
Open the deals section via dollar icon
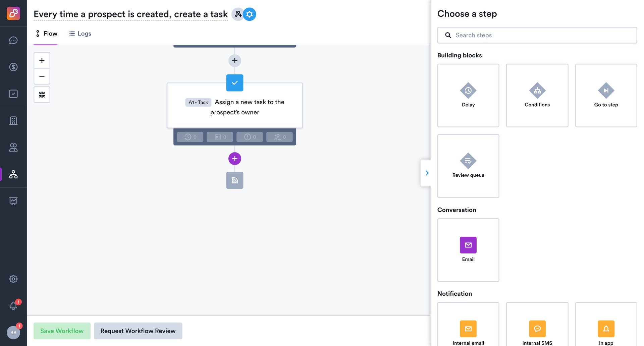[x=13, y=67]
